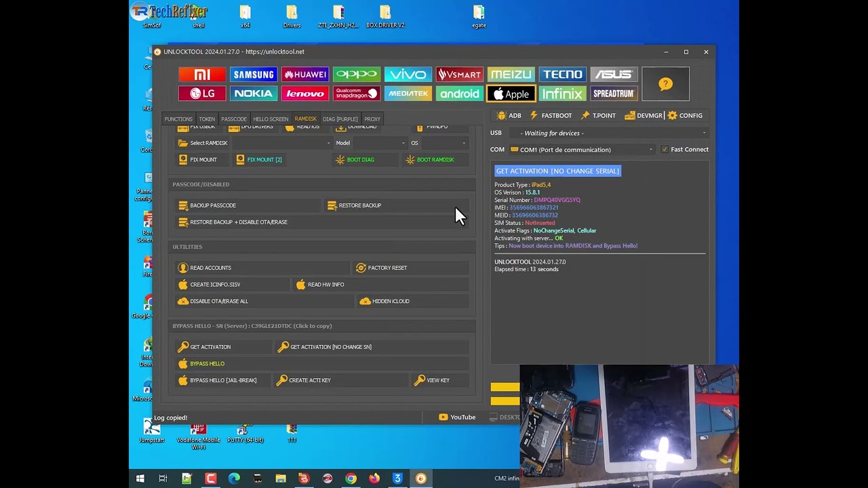Open the YouTube link in status bar
This screenshot has height=488, width=868.
pos(457,418)
